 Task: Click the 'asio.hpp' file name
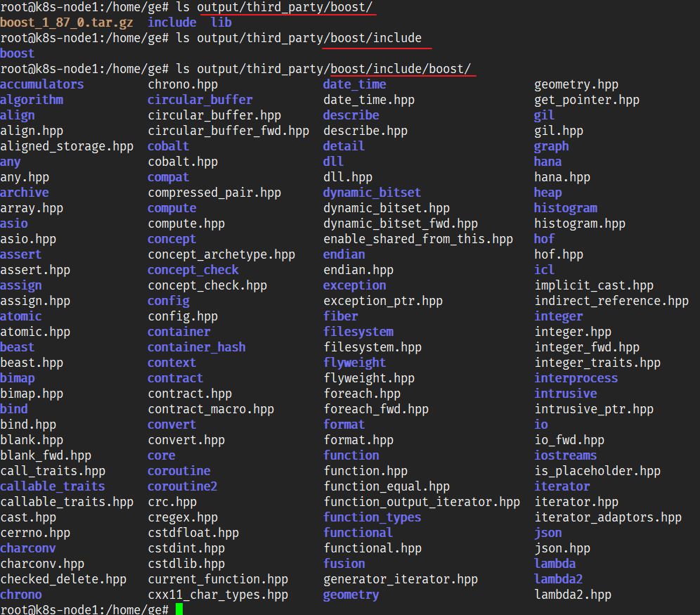pyautogui.click(x=28, y=239)
